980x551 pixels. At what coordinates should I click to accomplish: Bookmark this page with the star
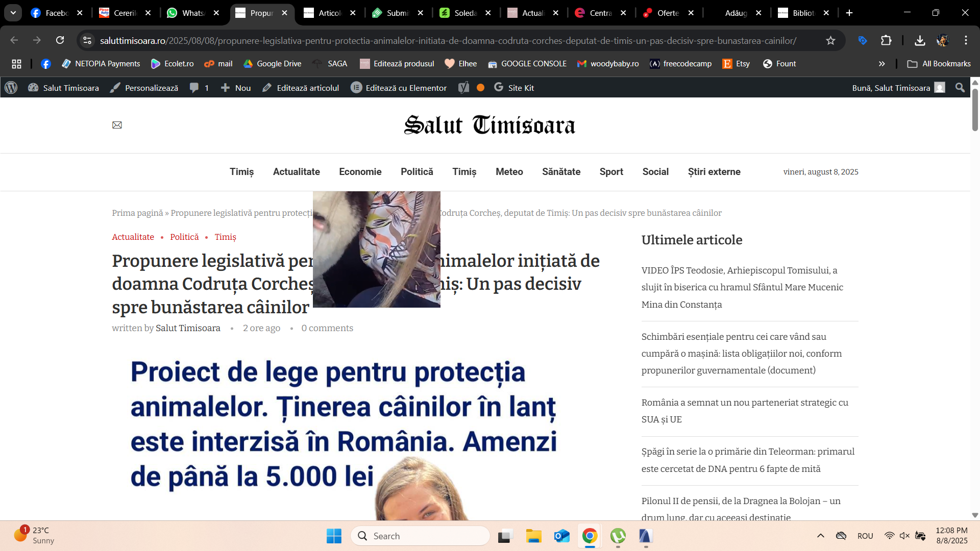(x=830, y=40)
